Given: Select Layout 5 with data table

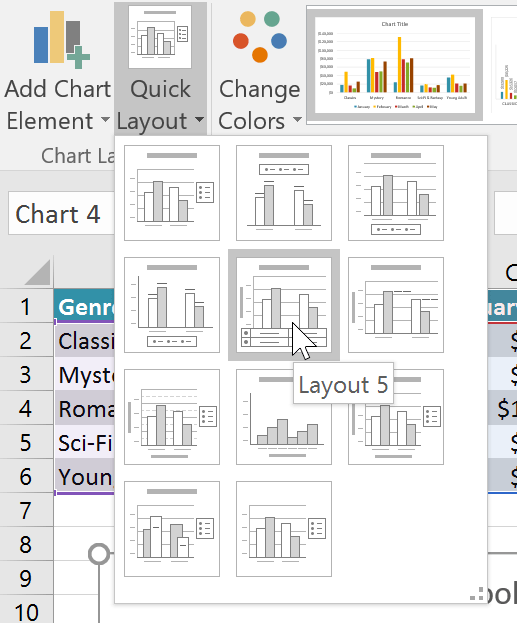Looking at the screenshot, I should point(284,305).
